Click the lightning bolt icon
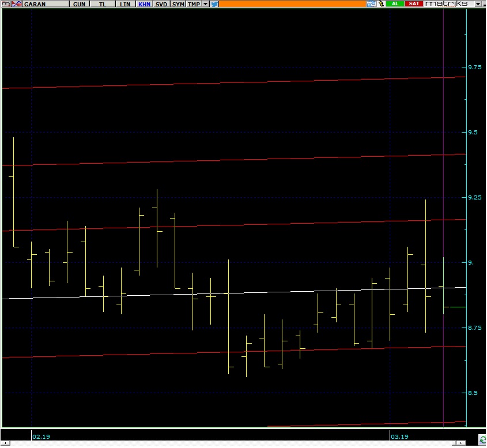The width and height of the screenshot is (487, 448). coord(381,4)
